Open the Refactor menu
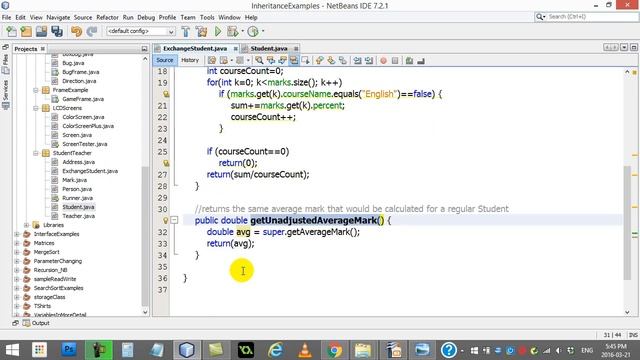Viewport: 640px width, 360px height. [x=107, y=18]
